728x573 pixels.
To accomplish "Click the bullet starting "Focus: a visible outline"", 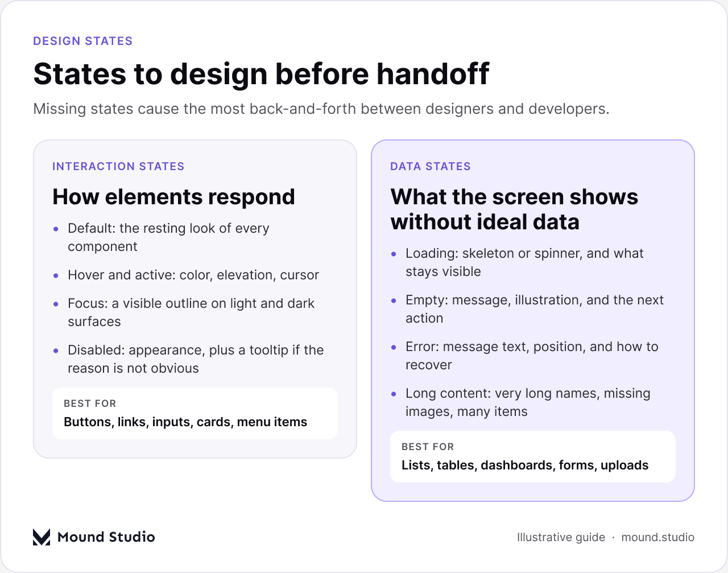I will (191, 312).
